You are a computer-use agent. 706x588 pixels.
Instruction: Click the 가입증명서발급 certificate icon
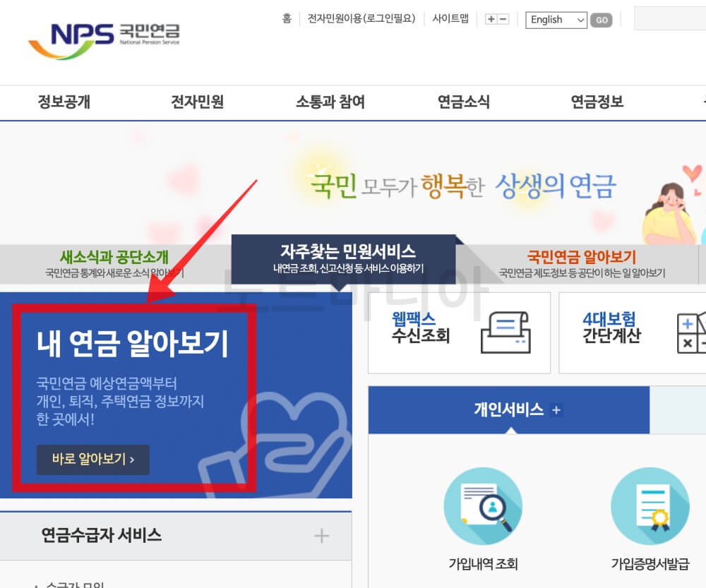(650, 507)
